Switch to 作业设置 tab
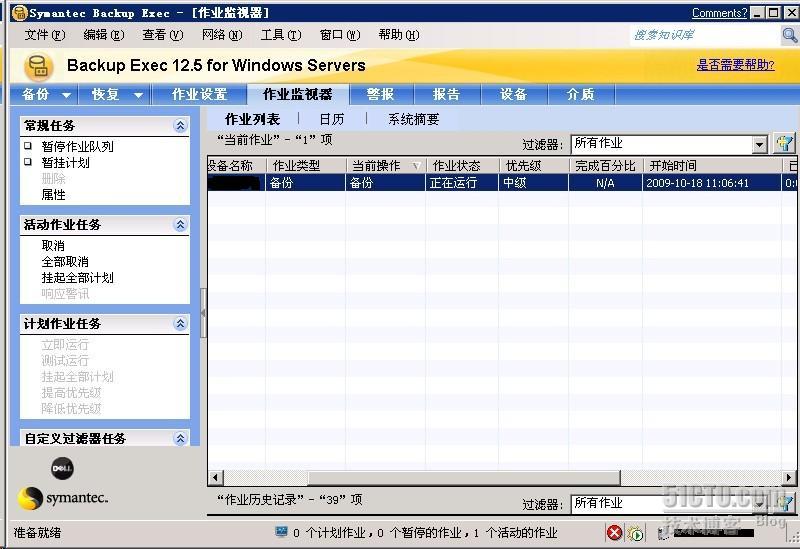This screenshot has height=549, width=800. (199, 94)
